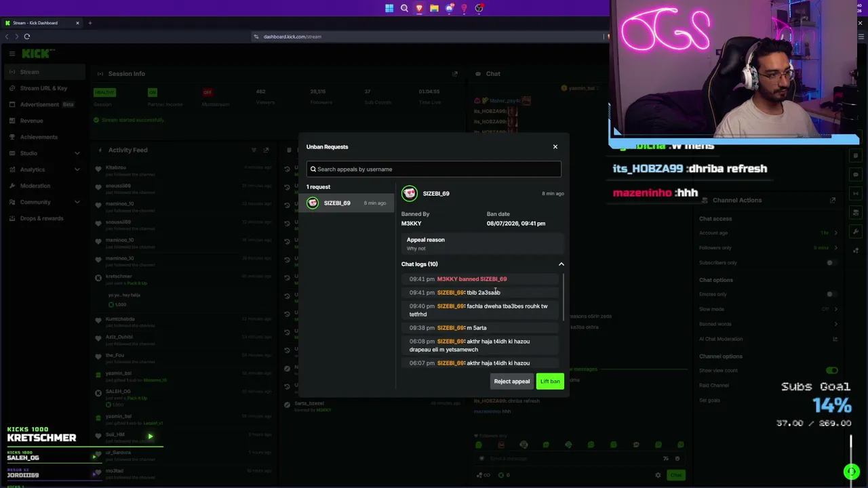The image size is (868, 488).
Task: Toggle Subscribers only switch
Action: pyautogui.click(x=831, y=263)
